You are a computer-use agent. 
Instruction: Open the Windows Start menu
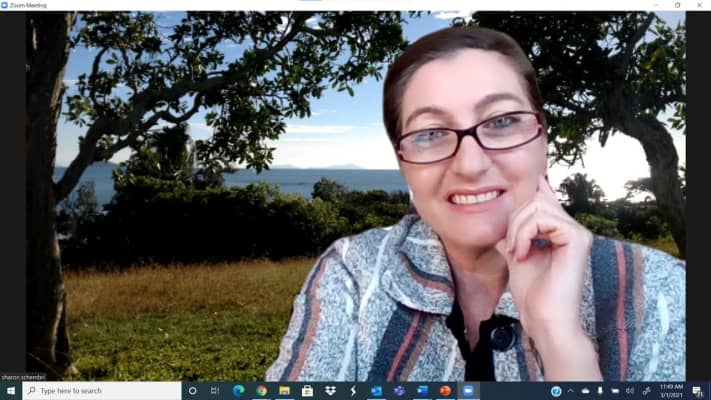(x=10, y=391)
